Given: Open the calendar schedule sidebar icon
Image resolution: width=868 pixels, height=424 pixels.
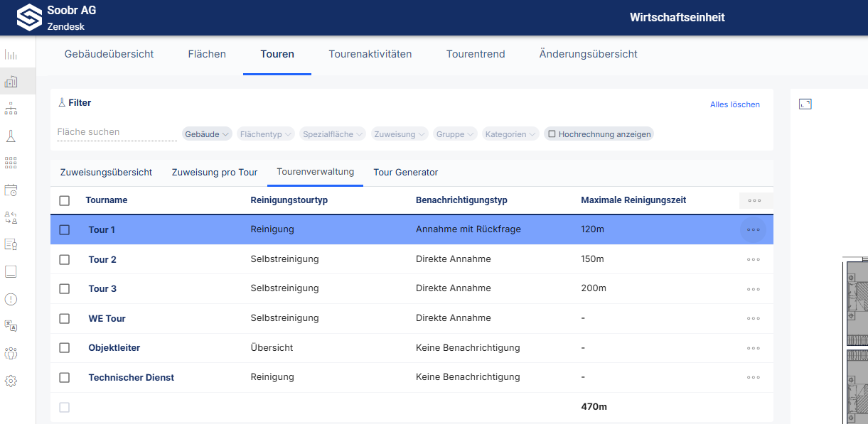Looking at the screenshot, I should pyautogui.click(x=11, y=190).
